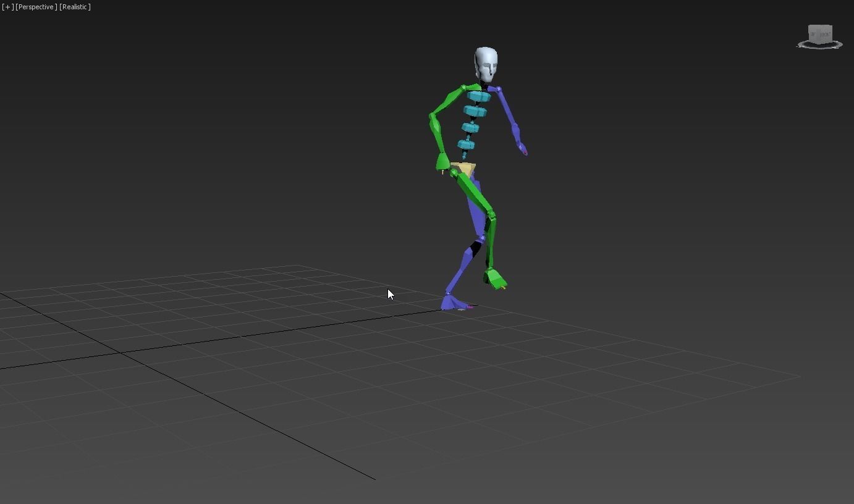The height and width of the screenshot is (504, 854).
Task: Select the green hand near the pelvis
Action: (x=442, y=162)
